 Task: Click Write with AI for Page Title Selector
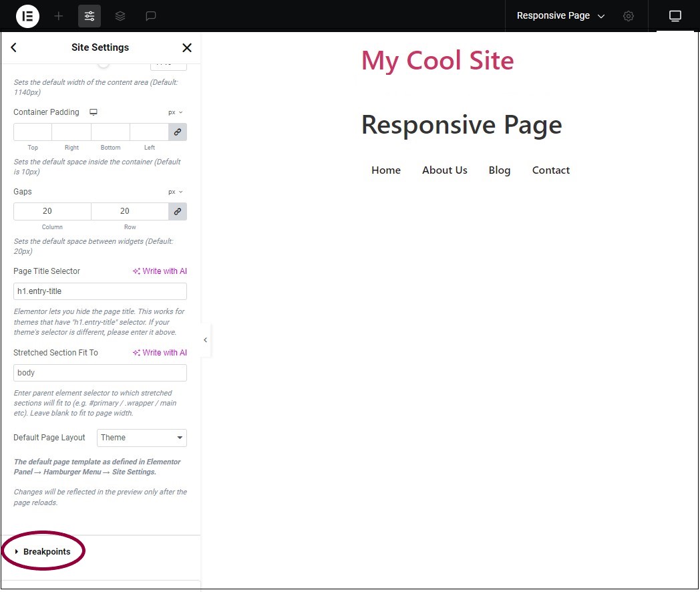pyautogui.click(x=160, y=271)
